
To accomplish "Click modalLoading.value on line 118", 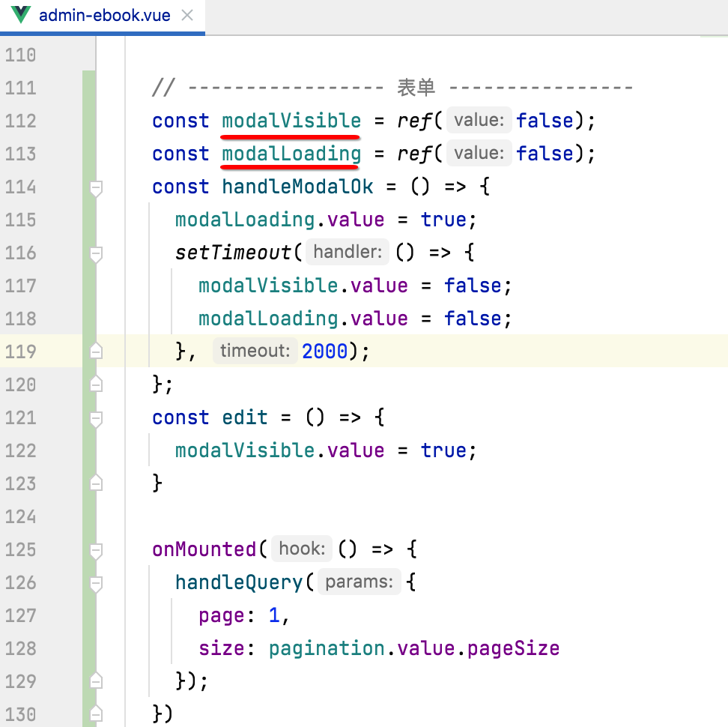I will (303, 319).
